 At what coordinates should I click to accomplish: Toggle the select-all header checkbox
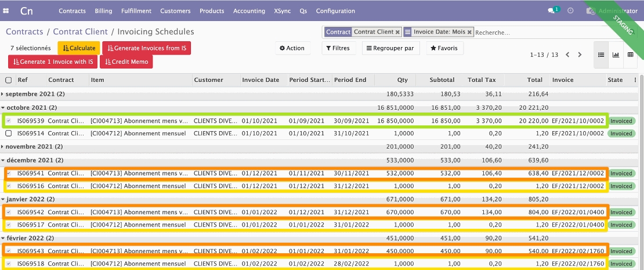click(x=8, y=80)
